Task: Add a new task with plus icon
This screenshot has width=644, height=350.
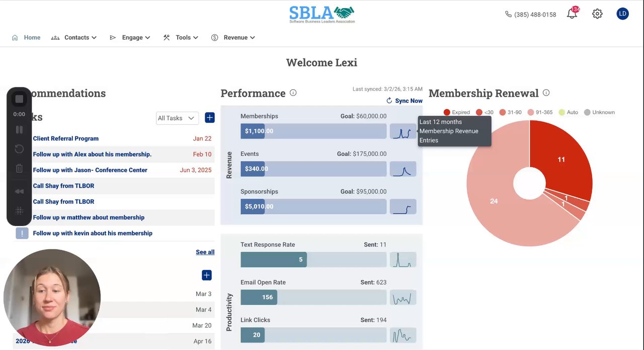Action: (210, 118)
